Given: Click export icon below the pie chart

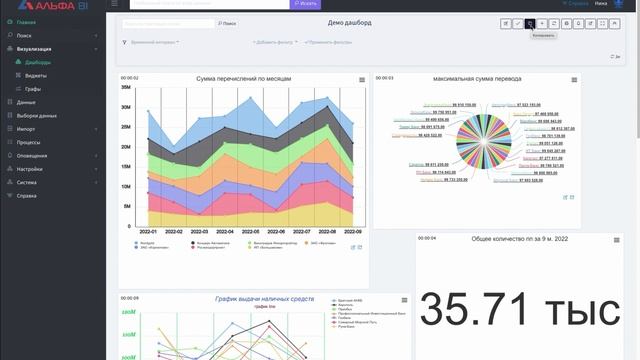Looking at the screenshot, I should point(572,198).
